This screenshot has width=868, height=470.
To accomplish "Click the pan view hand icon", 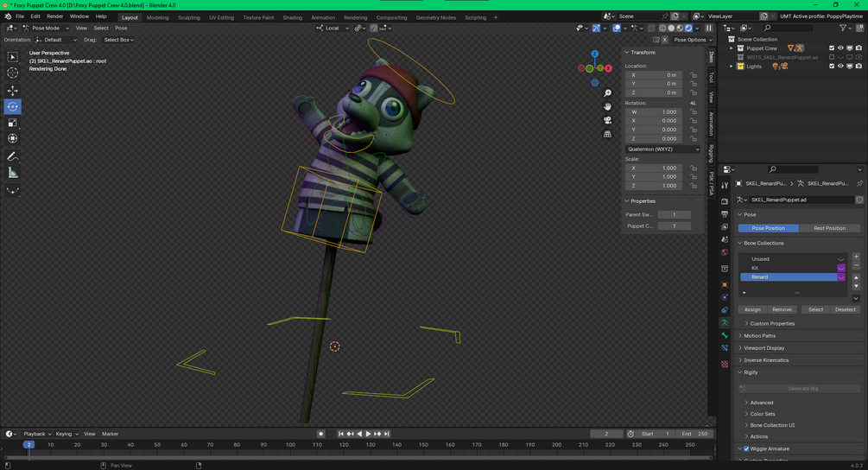I will pos(607,106).
